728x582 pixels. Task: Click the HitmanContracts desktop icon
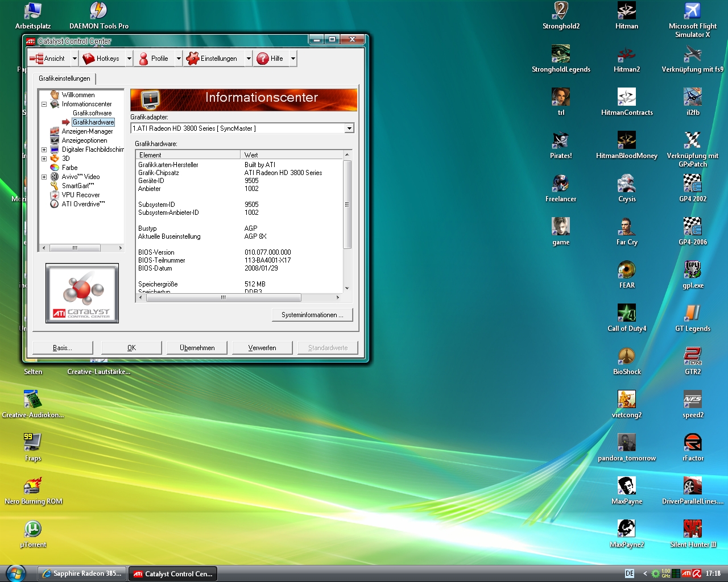pos(627,102)
